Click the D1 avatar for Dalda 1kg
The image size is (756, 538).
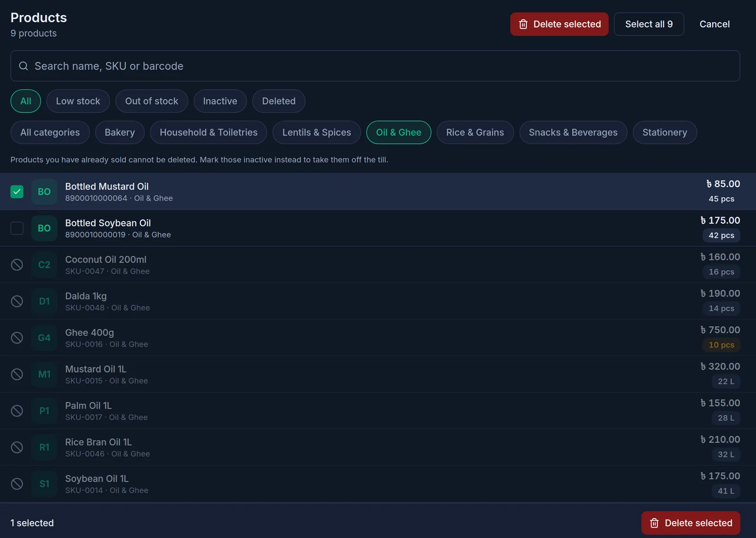point(44,301)
